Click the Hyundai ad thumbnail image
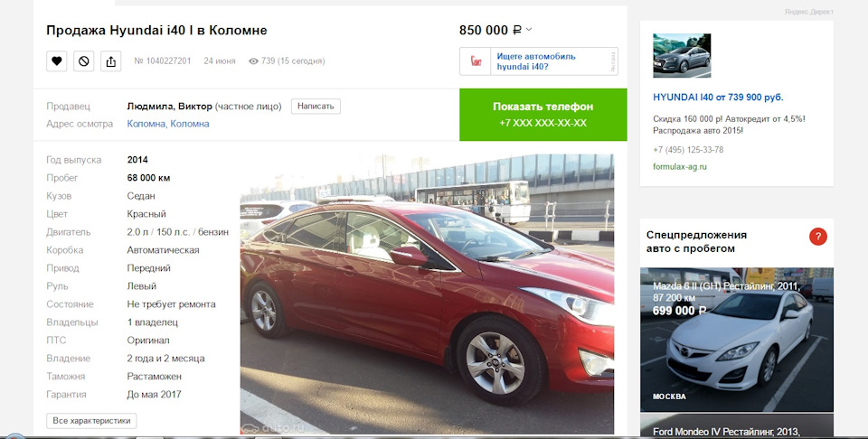The width and height of the screenshot is (868, 439). pyautogui.click(x=682, y=55)
